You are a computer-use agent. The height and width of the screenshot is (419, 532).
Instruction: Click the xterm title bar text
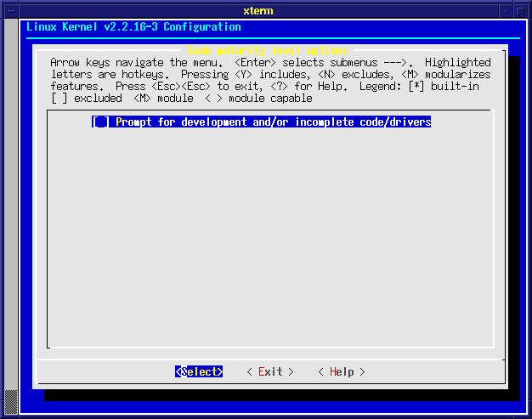coord(266,9)
